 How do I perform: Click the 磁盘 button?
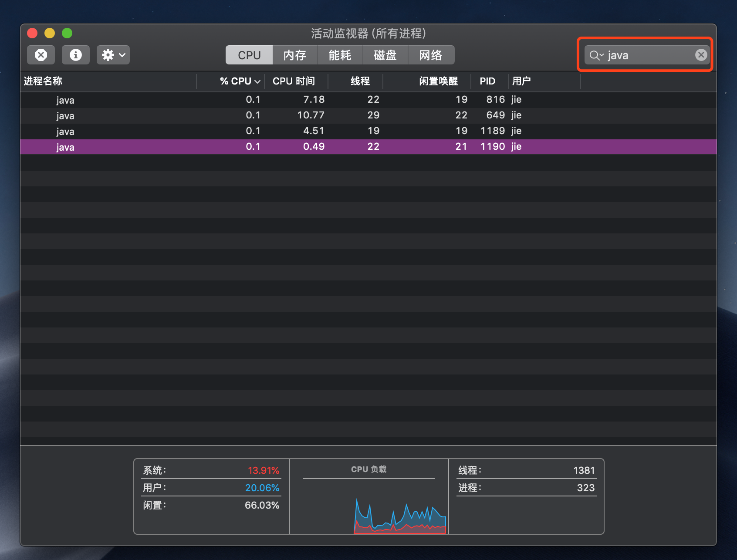pyautogui.click(x=385, y=55)
